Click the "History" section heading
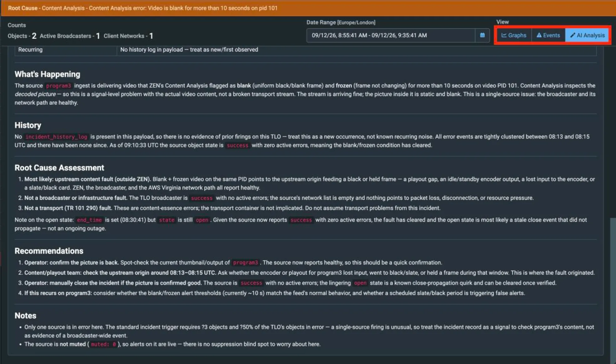 point(28,125)
